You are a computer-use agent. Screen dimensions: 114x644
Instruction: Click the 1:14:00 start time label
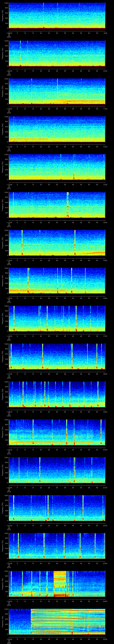[9, 260]
